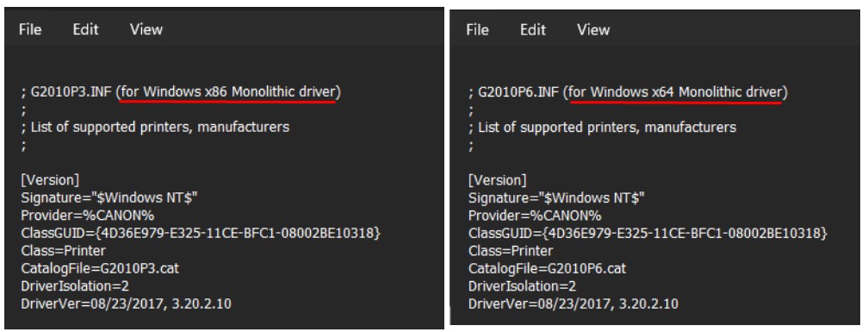Click the Signature line in right window

[556, 197]
